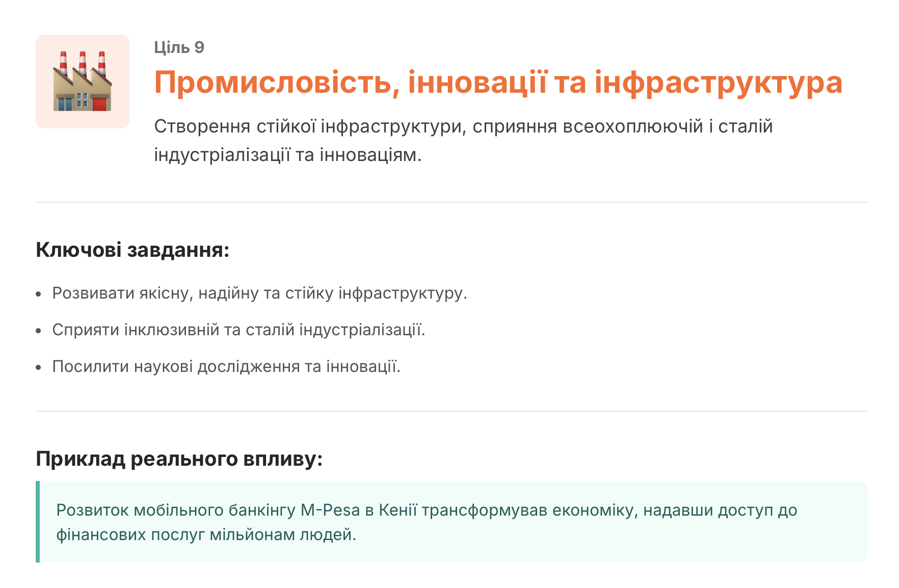This screenshot has height=588, width=899.
Task: Click the 'Ціль 9' label
Action: [x=179, y=47]
